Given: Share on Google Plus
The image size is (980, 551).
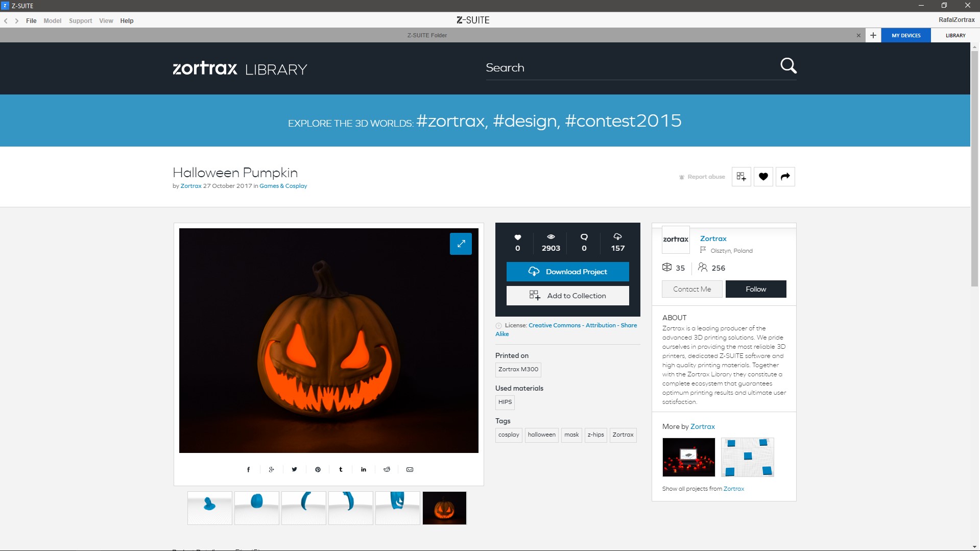Looking at the screenshot, I should pos(272,470).
